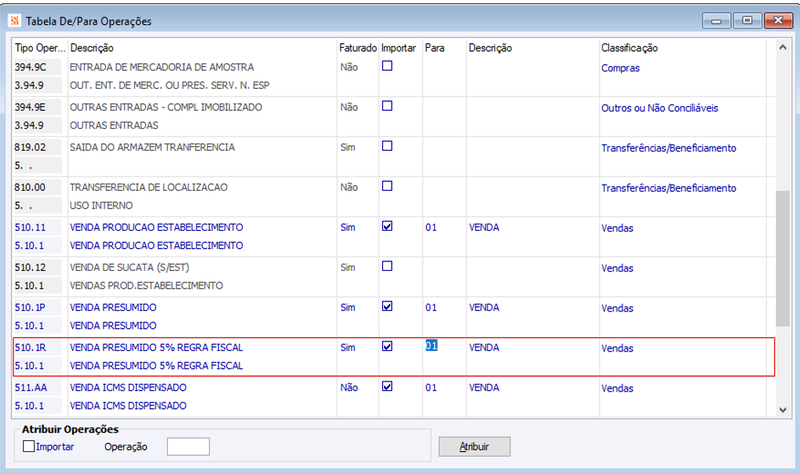The width and height of the screenshot is (800, 474).
Task: Click Para value 01 in the 511.AA row
Action: (431, 388)
